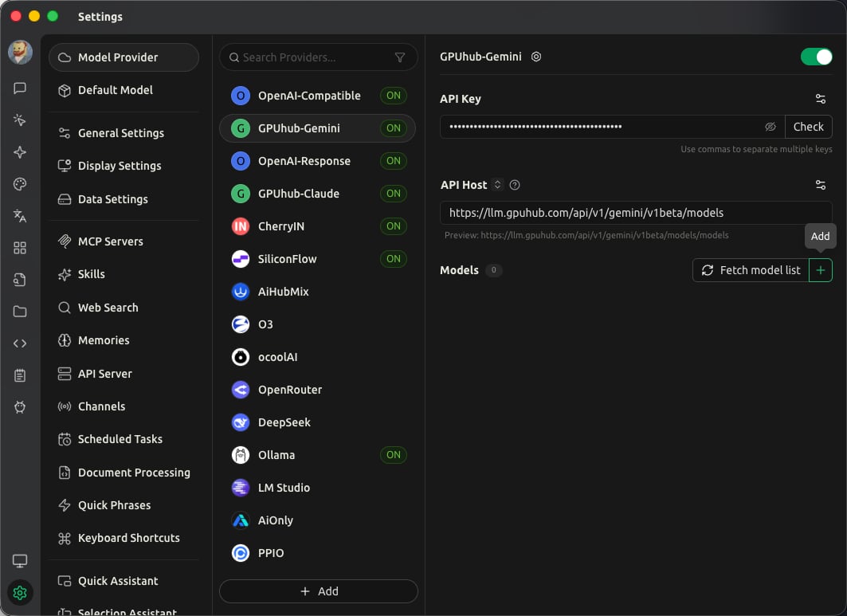The height and width of the screenshot is (616, 847).
Task: Select the GPUhub-Gemini provider row
Action: click(x=318, y=128)
